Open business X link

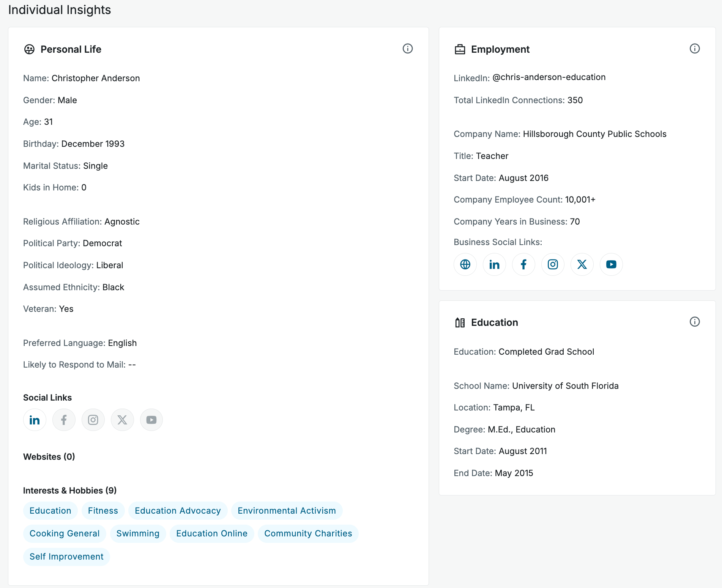pyautogui.click(x=582, y=264)
